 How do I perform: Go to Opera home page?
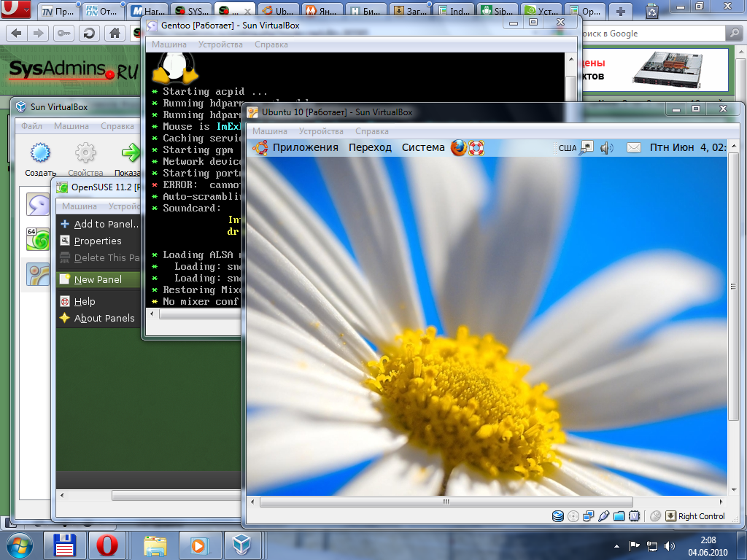point(115,33)
